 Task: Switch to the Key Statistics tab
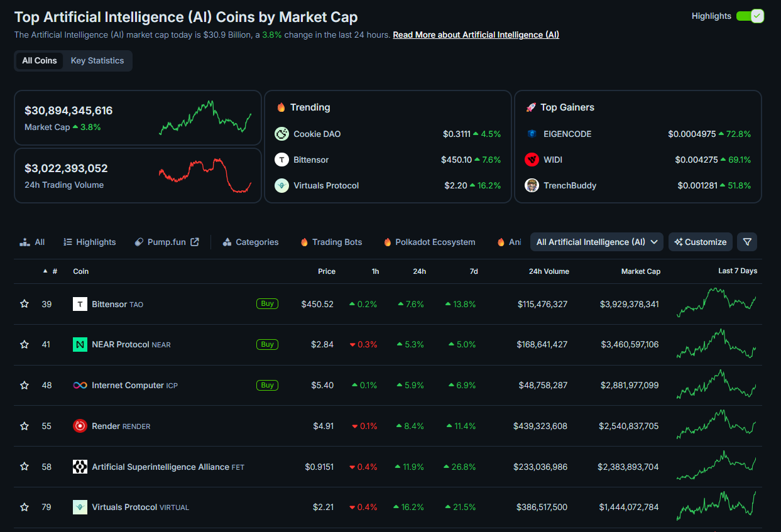(x=97, y=61)
